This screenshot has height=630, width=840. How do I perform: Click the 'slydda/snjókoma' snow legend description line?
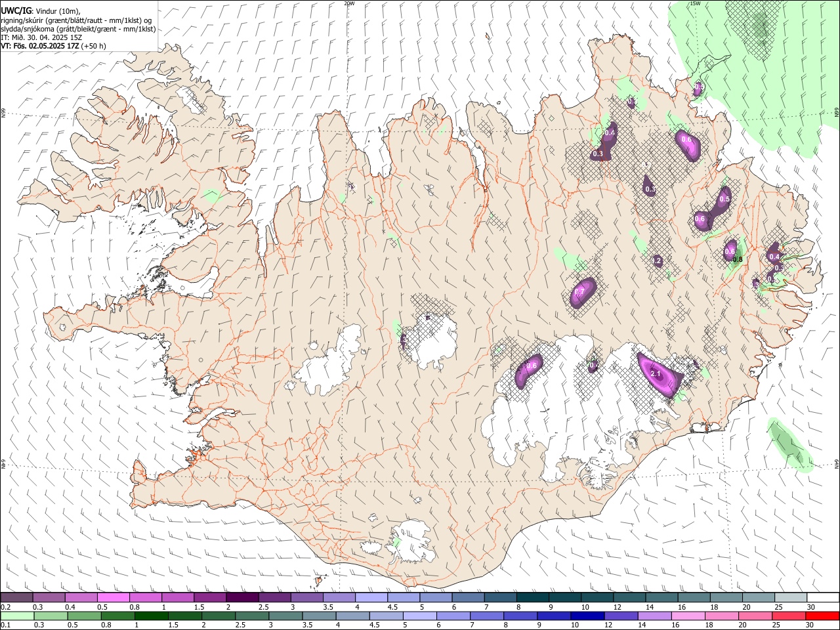(x=78, y=29)
